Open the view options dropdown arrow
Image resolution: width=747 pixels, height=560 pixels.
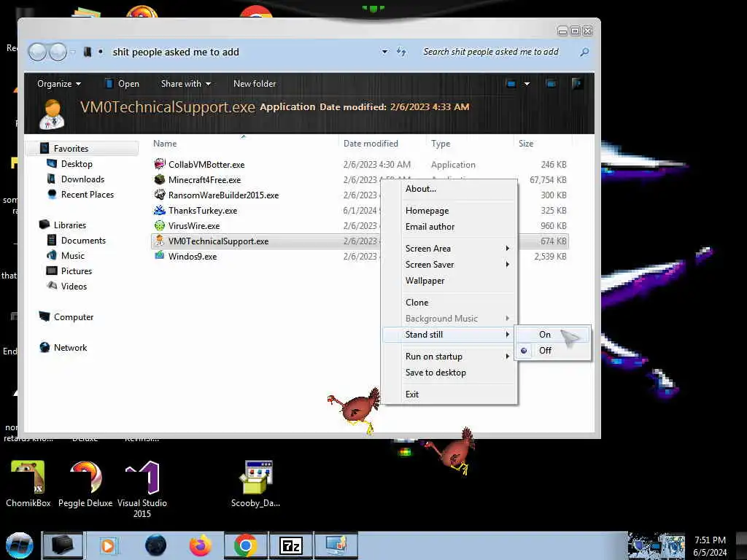point(527,84)
